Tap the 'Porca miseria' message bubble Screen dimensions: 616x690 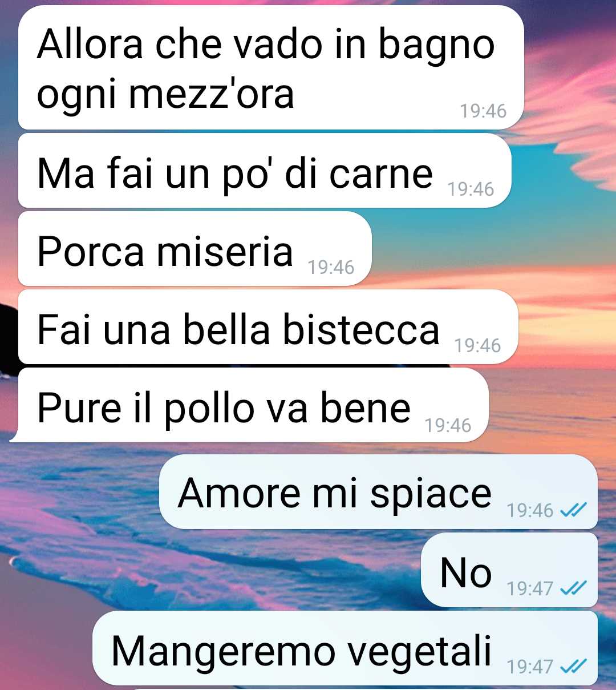point(195,249)
